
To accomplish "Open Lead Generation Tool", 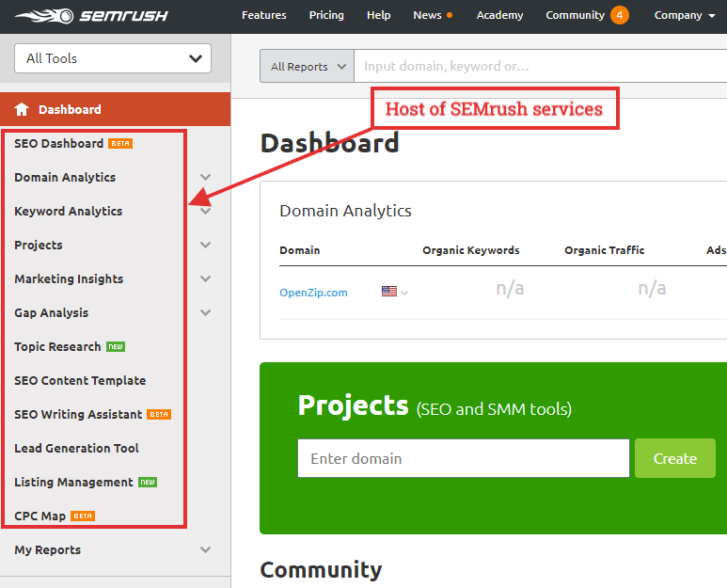I will pos(76,449).
